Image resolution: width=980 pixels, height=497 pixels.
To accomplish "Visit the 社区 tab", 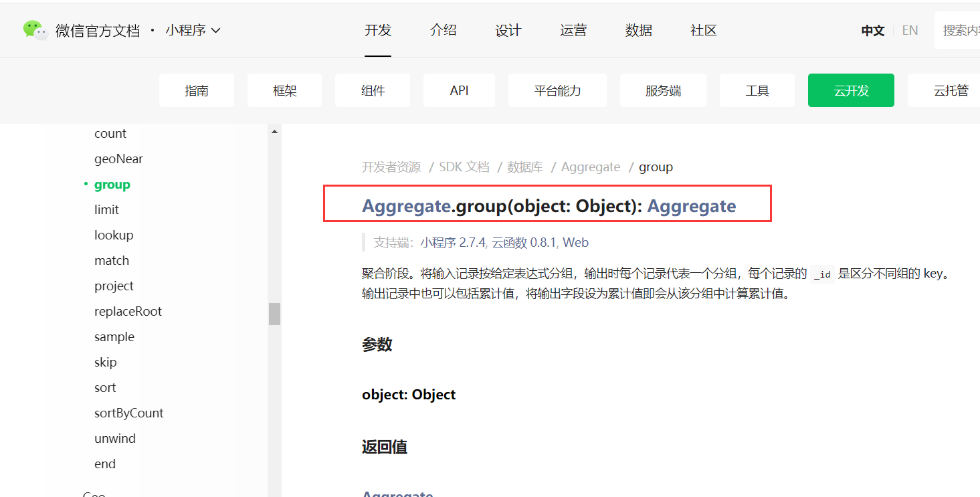I will coord(704,30).
